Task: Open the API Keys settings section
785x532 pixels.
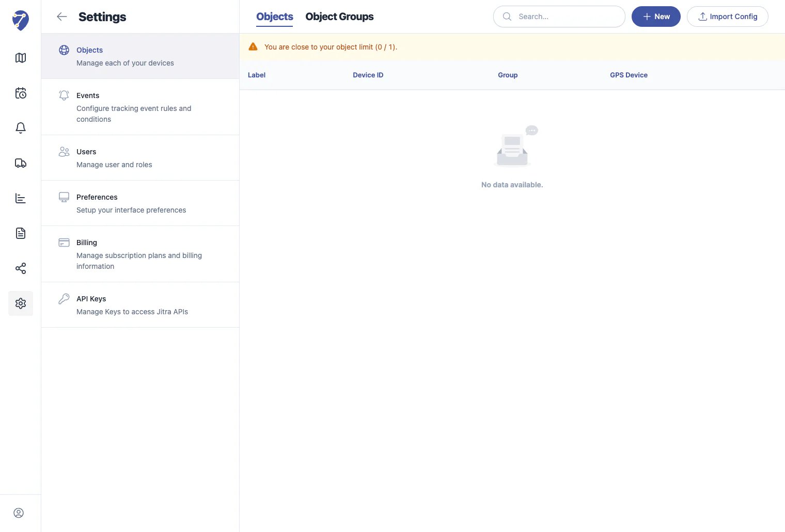Action: tap(140, 305)
